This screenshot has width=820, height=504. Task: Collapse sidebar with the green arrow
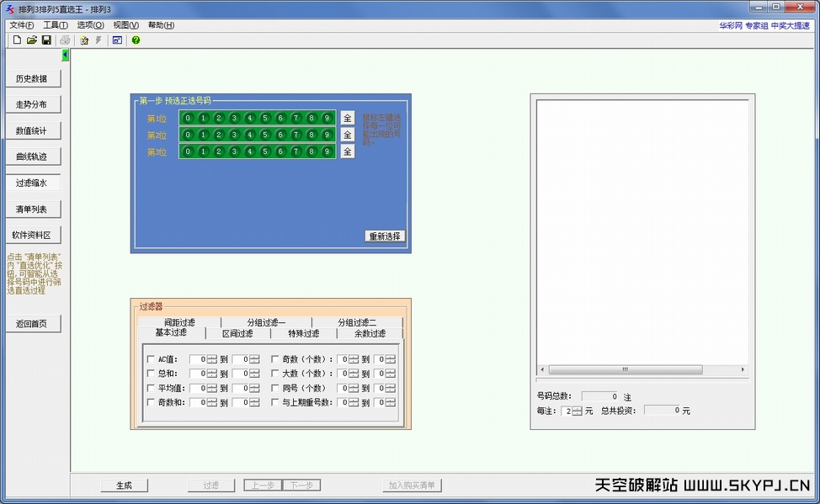(66, 55)
